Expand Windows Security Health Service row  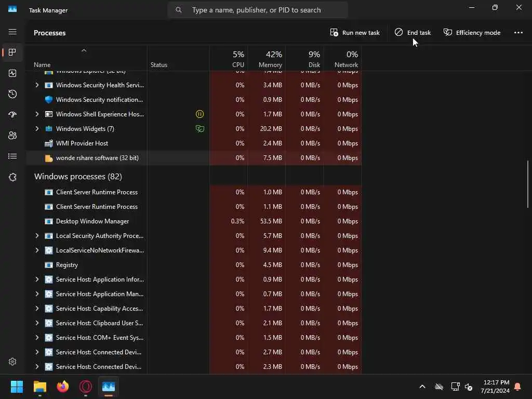pos(37,85)
